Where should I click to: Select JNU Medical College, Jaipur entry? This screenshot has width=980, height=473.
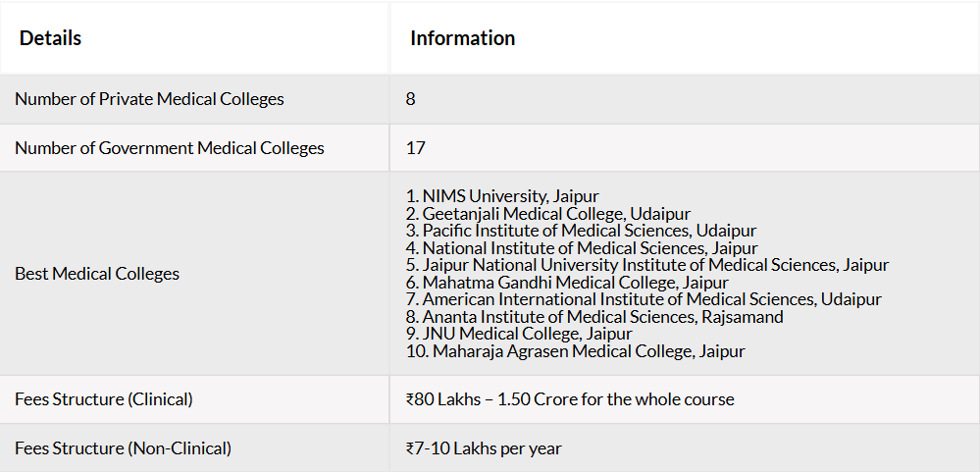click(x=519, y=334)
